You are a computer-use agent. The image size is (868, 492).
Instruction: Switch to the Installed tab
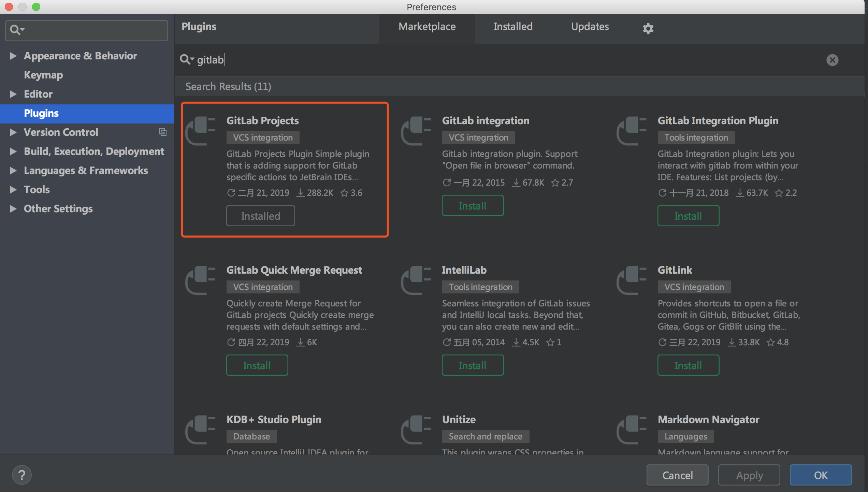click(x=513, y=27)
